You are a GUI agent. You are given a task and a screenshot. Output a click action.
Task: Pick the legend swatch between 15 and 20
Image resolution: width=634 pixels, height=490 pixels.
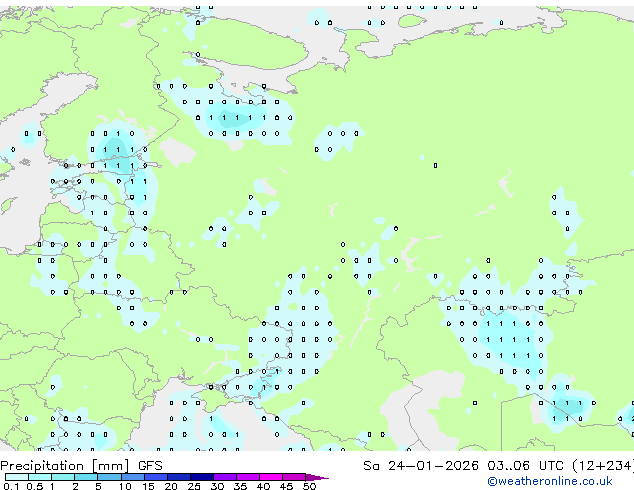156,477
